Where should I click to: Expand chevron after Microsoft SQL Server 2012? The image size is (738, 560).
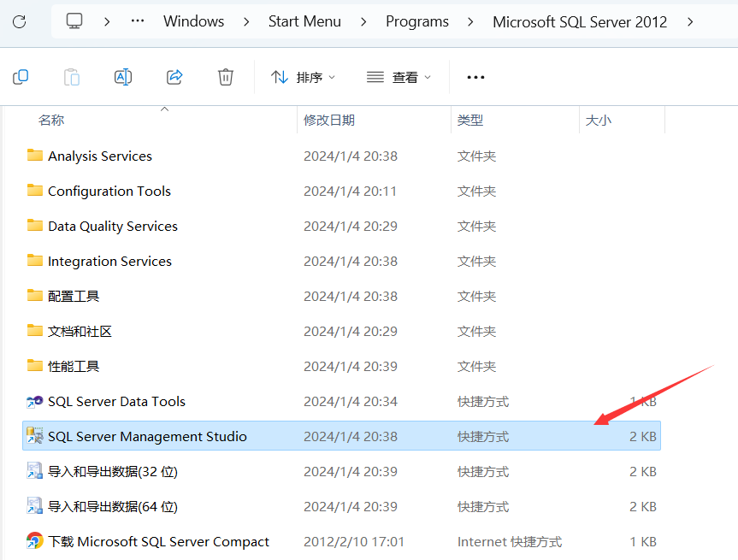[690, 21]
